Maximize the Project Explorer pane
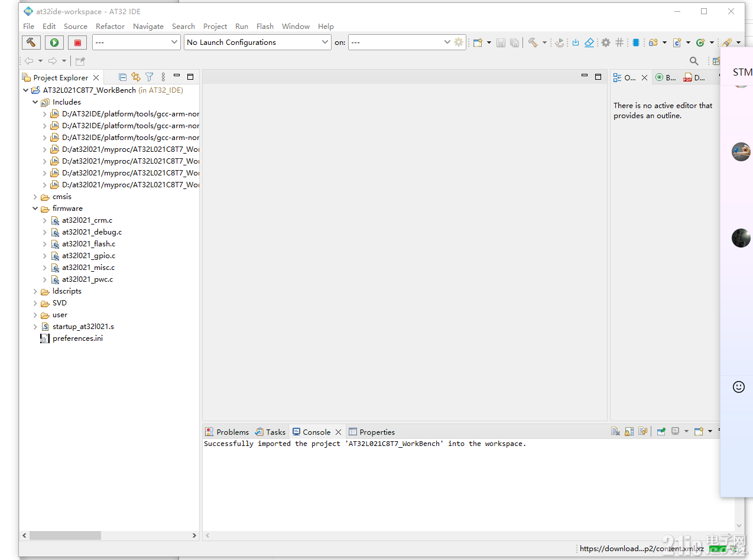Image resolution: width=753 pixels, height=560 pixels. (x=190, y=77)
